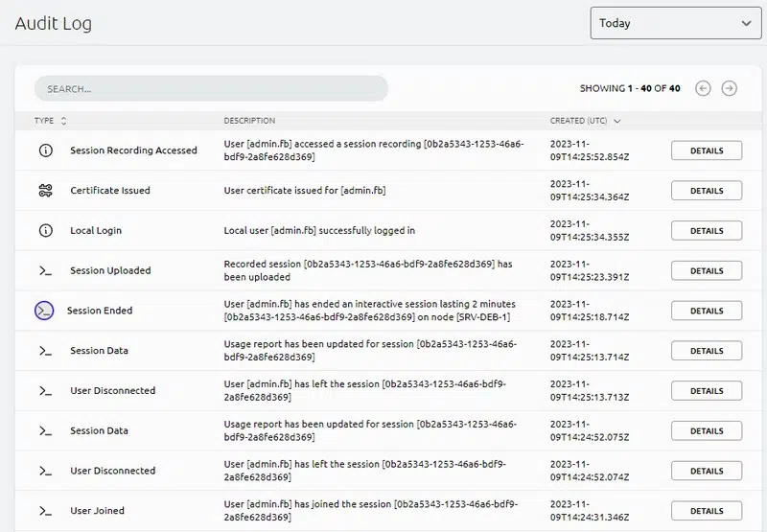Show details for Session Uploaded entry
The image size is (767, 532).
pos(707,271)
